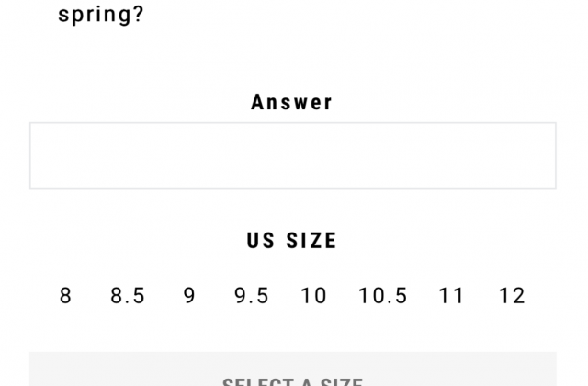Pick size 11 from the list
Viewport: 588px width, 386px height.
coord(451,296)
